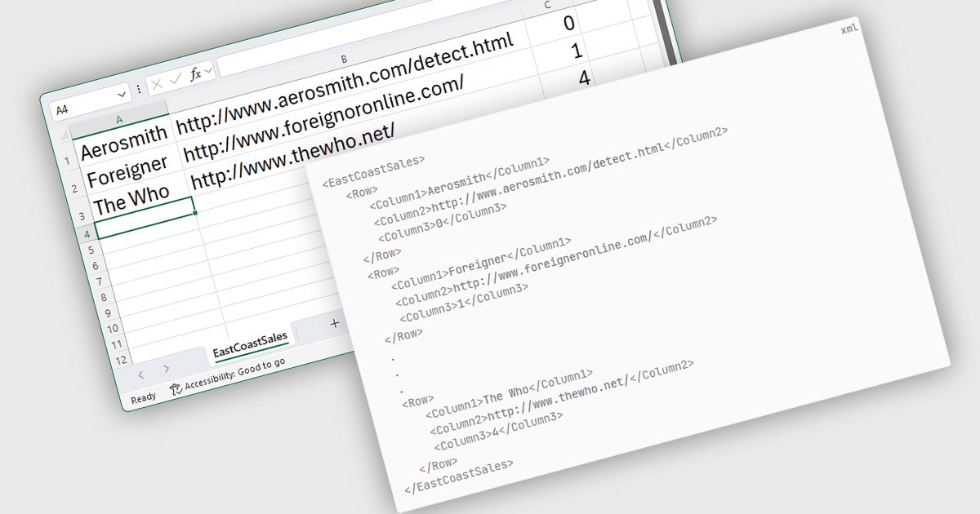Open the Name Box dropdown arrow
Viewport: 980px width, 514px height.
coord(122,94)
